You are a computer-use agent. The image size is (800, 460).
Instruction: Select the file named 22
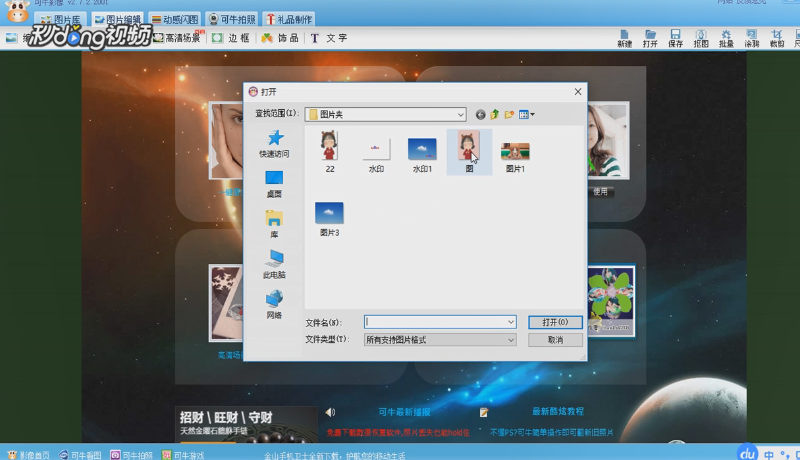pos(330,151)
